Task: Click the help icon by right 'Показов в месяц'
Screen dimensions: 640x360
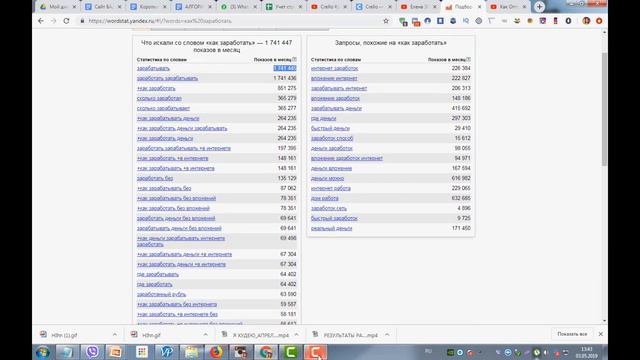Action: click(469, 60)
